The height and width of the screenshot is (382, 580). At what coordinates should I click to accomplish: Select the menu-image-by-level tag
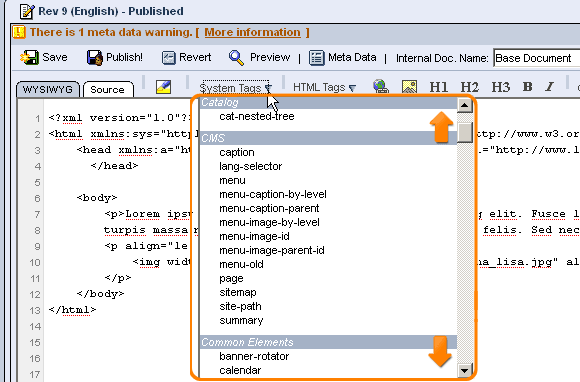269,223
